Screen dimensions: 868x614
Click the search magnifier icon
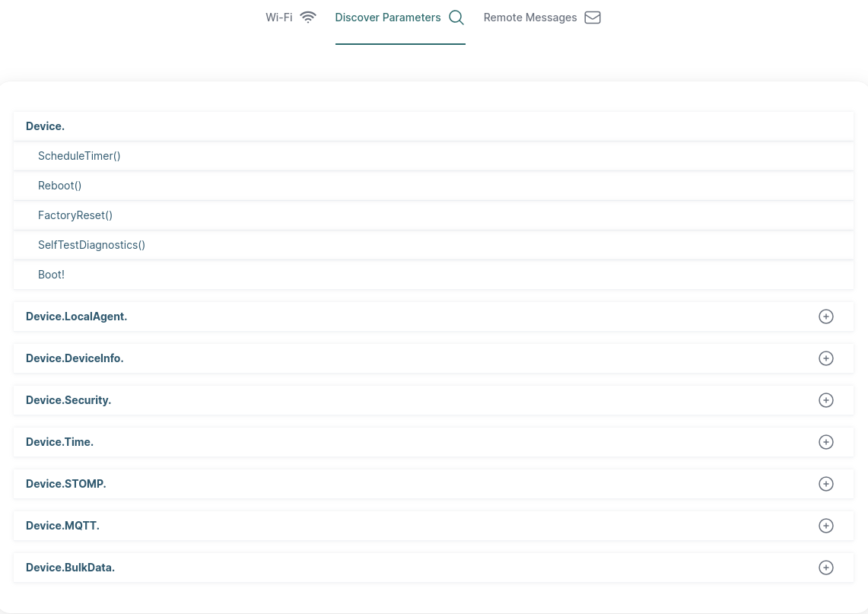456,17
